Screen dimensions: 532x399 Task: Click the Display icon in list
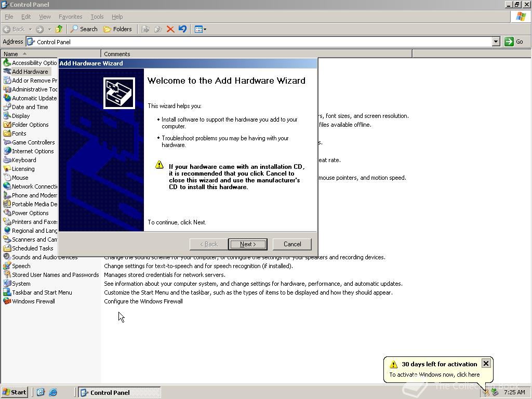(7, 116)
